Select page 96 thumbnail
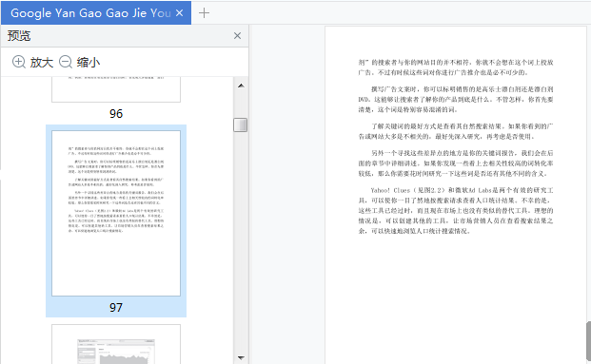Viewport: 591px width, 364px height. point(116,89)
